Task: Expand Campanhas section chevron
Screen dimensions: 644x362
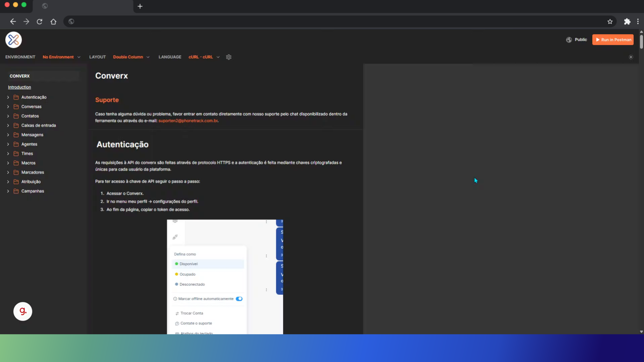Action: point(8,191)
